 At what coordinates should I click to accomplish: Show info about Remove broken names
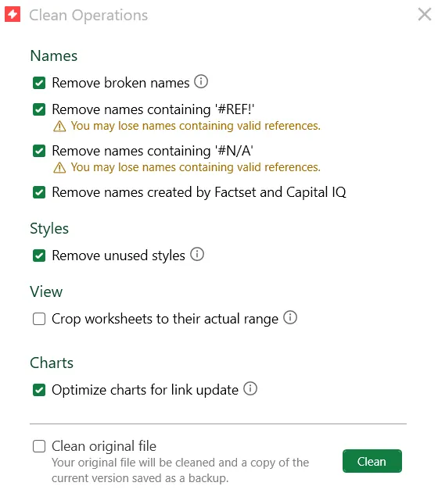click(201, 81)
